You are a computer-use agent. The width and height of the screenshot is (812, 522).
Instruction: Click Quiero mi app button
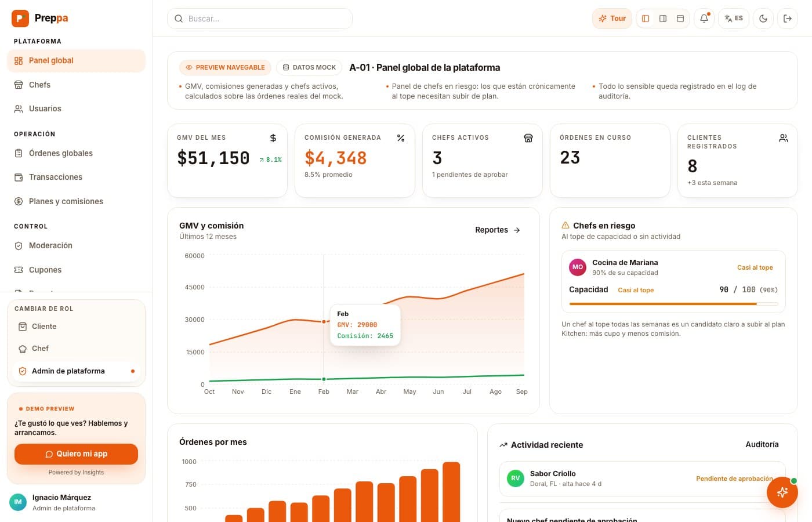[76, 454]
